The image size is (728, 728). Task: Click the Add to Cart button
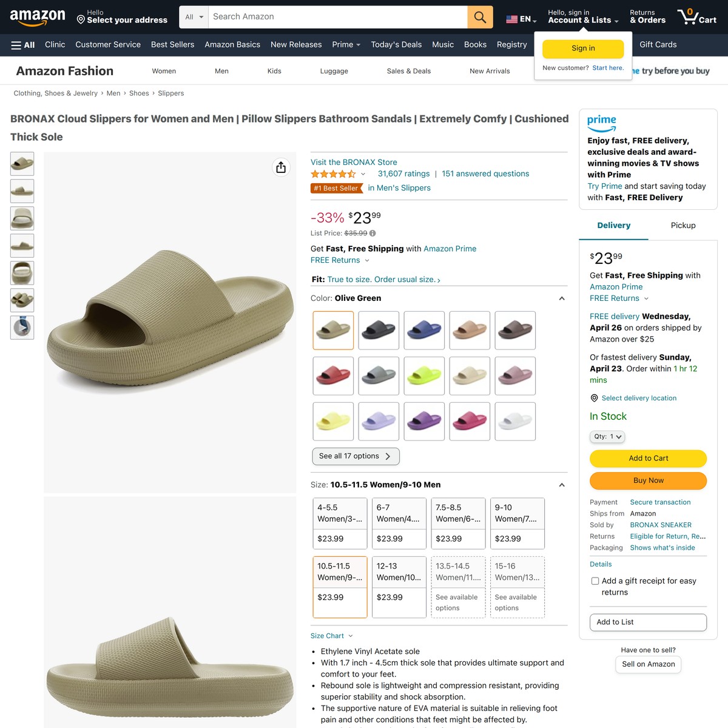tap(648, 458)
